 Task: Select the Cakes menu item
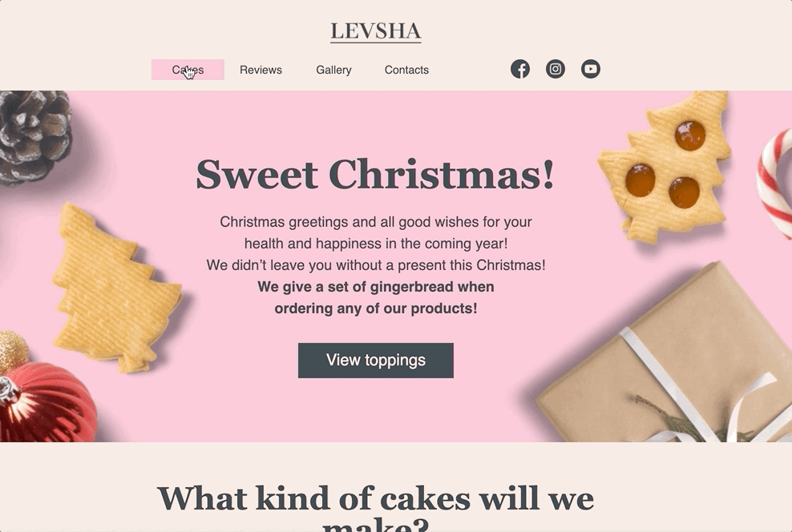[188, 70]
